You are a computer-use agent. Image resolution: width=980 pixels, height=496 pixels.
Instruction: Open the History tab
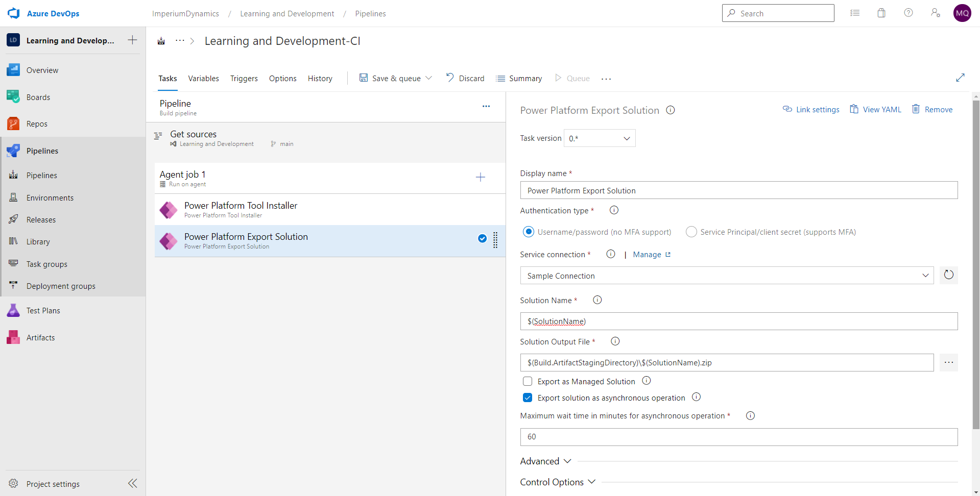click(x=320, y=78)
